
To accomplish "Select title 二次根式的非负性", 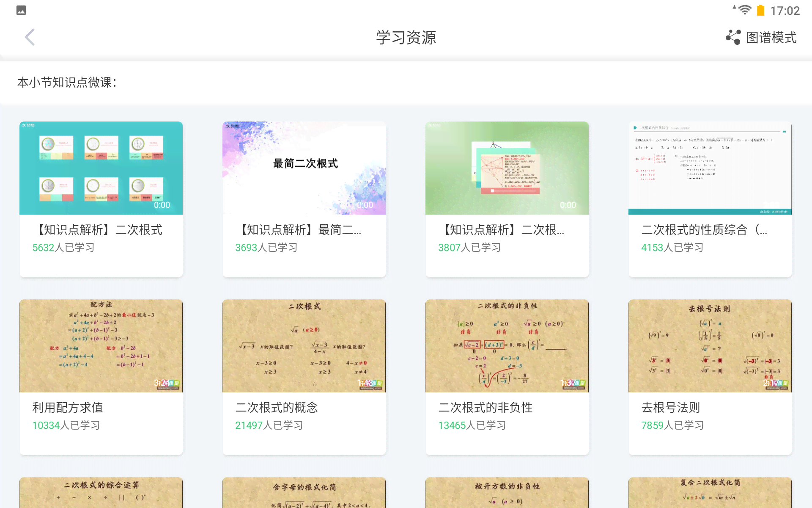I will pos(486,408).
